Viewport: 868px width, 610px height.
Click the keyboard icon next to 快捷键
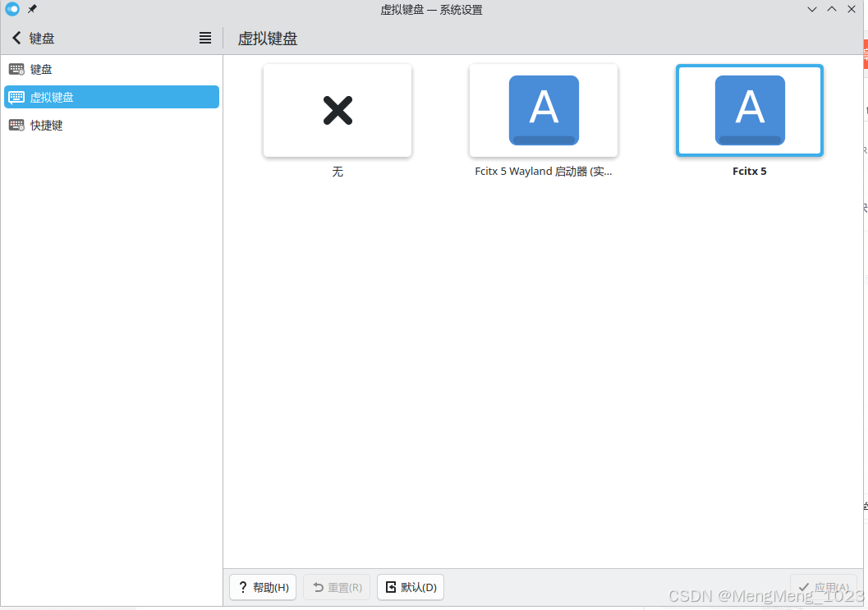(16, 125)
